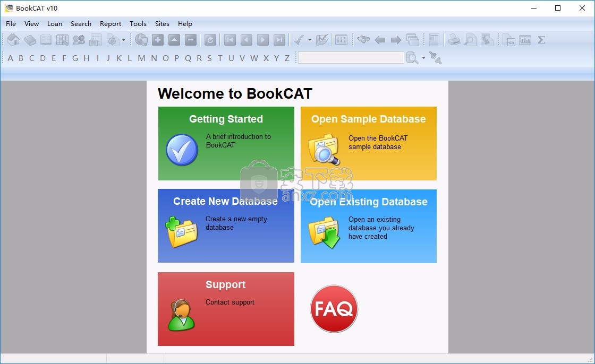Open the Help menu

click(185, 23)
